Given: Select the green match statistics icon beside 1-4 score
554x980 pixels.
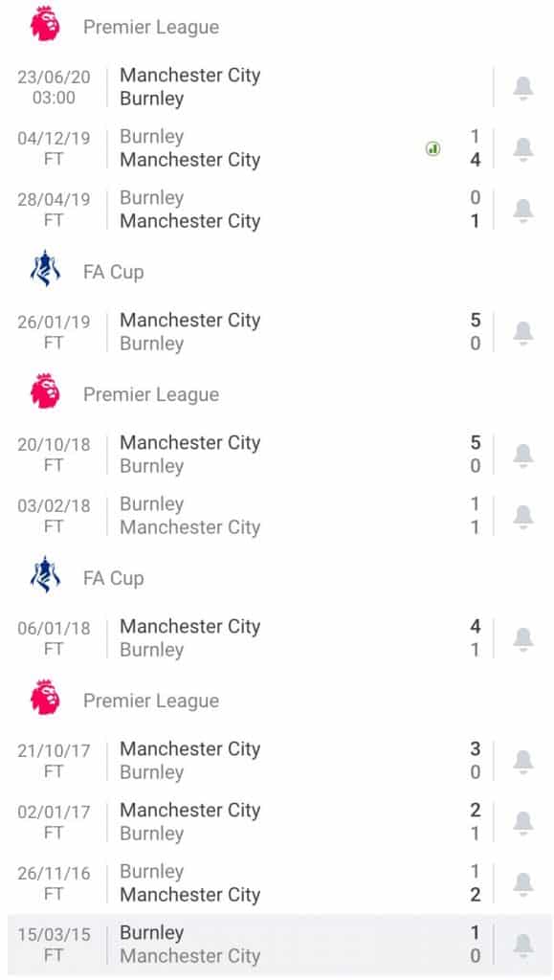Looking at the screenshot, I should click(x=433, y=147).
